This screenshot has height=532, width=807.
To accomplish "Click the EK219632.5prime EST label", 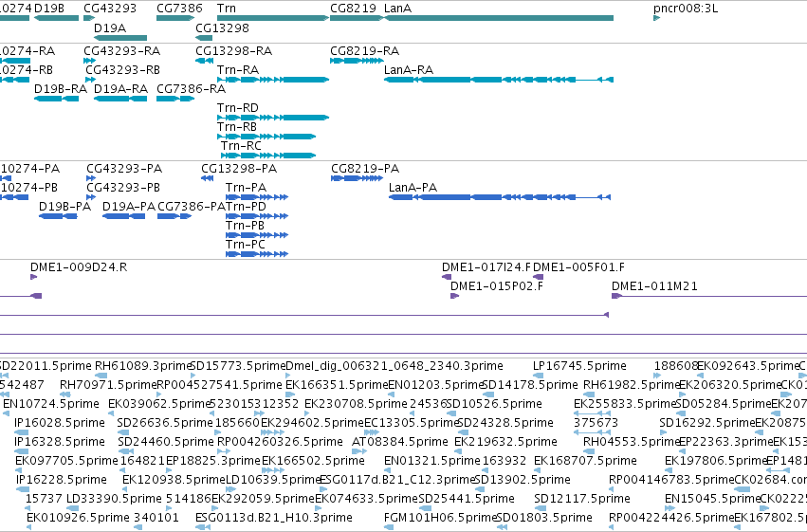I will click(x=506, y=442).
